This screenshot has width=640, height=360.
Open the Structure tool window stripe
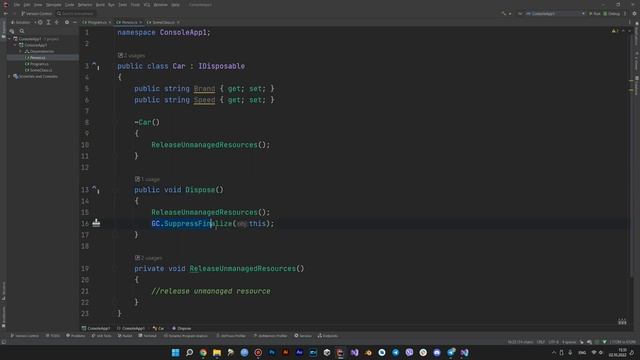point(3,291)
